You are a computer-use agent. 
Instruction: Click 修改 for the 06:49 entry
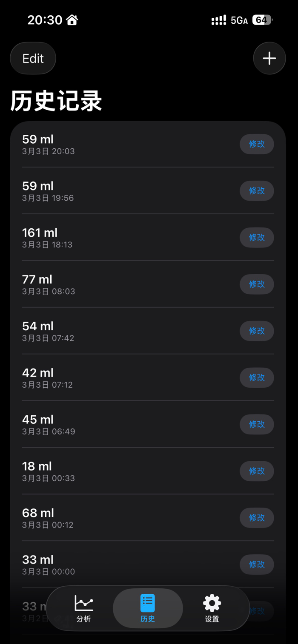[x=257, y=425]
